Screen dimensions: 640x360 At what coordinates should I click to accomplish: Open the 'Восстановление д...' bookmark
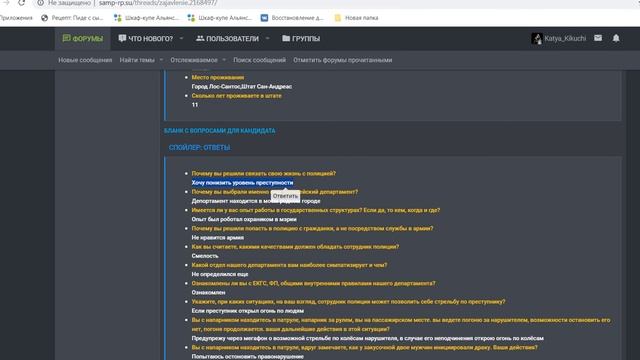click(292, 18)
